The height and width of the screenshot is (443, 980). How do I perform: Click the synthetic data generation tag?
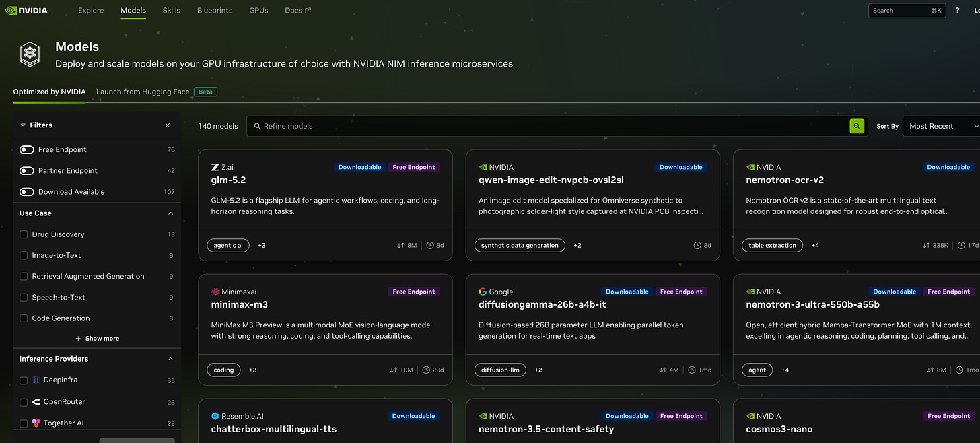(x=520, y=246)
